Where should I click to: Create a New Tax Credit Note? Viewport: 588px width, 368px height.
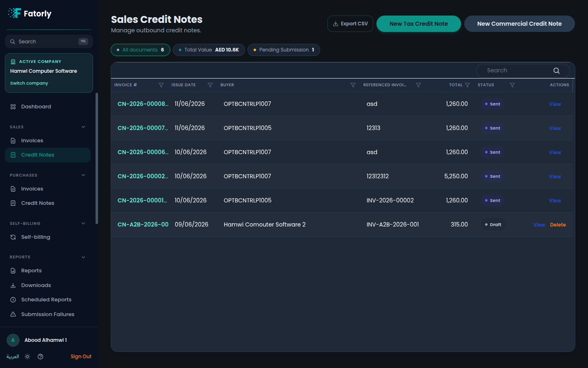(419, 24)
